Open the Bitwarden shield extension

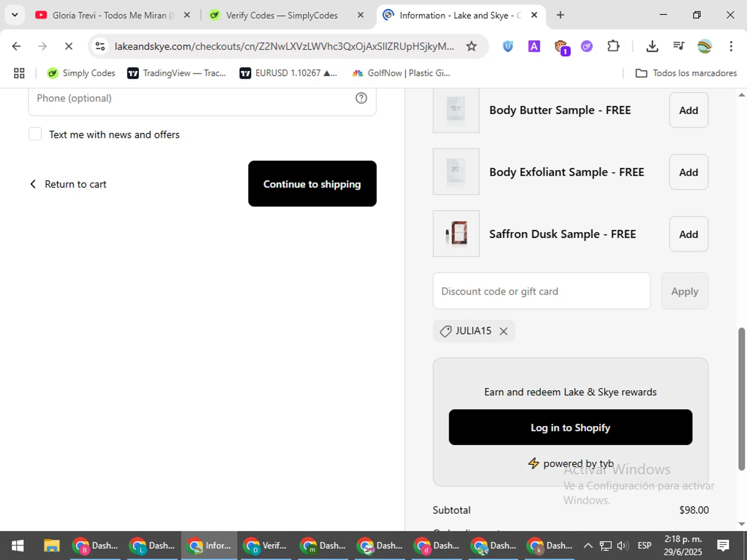click(507, 46)
